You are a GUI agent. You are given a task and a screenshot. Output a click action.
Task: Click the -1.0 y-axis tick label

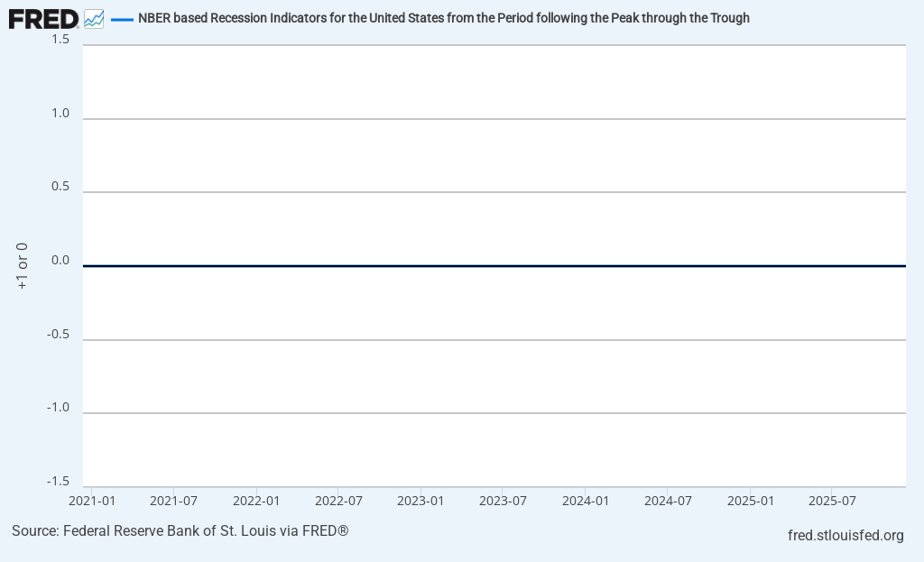coord(59,408)
